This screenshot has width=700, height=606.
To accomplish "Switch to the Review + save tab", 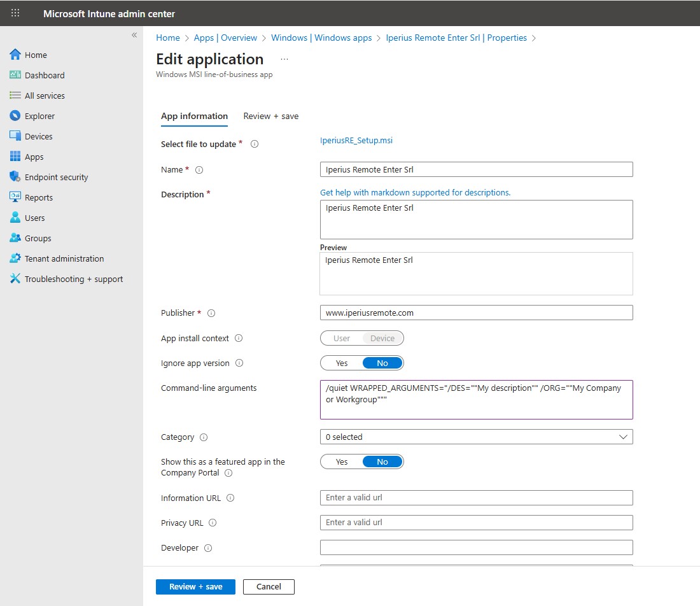I will pyautogui.click(x=270, y=116).
